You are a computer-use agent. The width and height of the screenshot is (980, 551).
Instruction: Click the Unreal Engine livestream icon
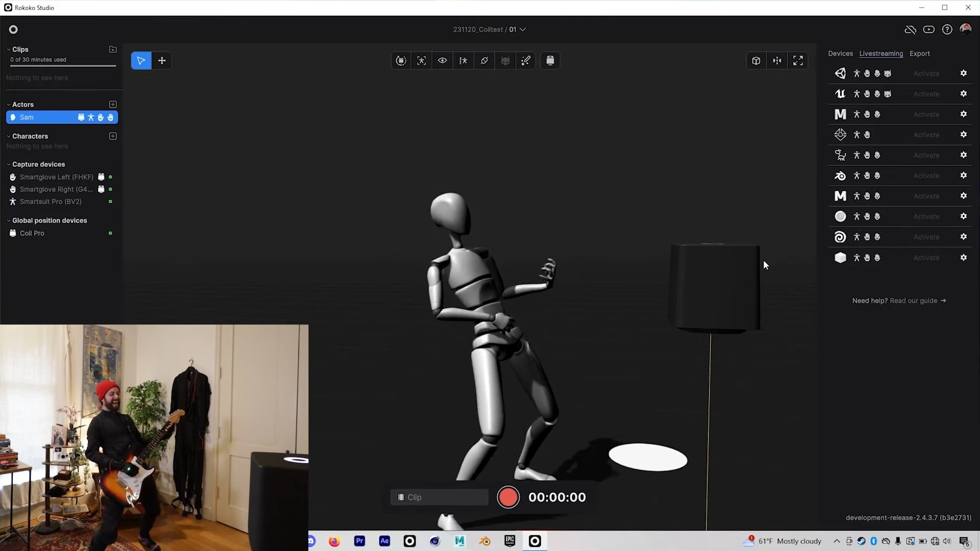point(840,93)
